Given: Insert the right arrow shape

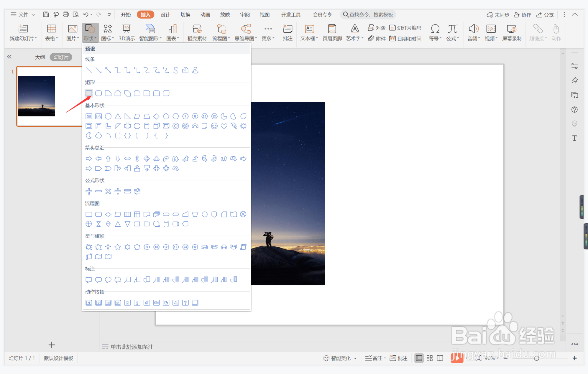Looking at the screenshot, I should [89, 159].
